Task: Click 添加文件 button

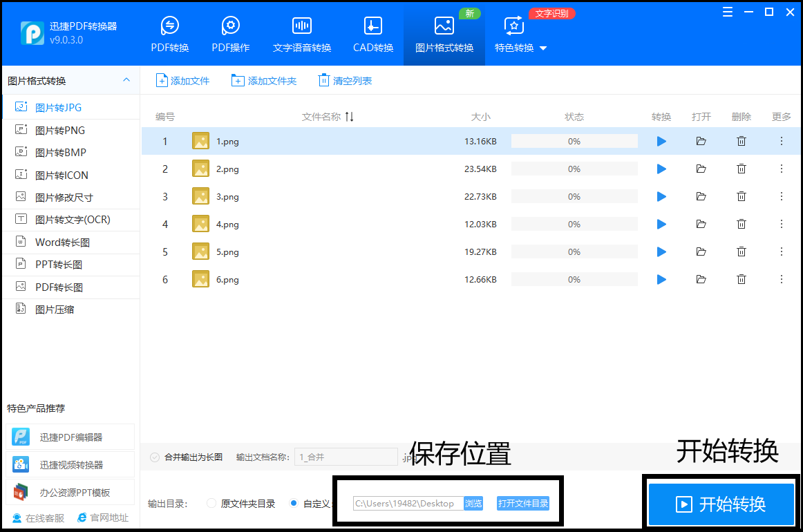Action: (x=183, y=80)
